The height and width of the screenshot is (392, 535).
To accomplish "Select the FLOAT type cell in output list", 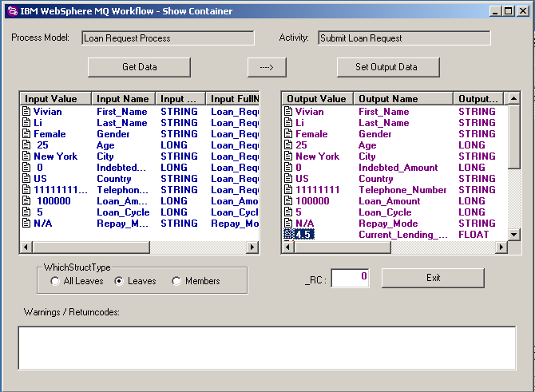I will (474, 235).
